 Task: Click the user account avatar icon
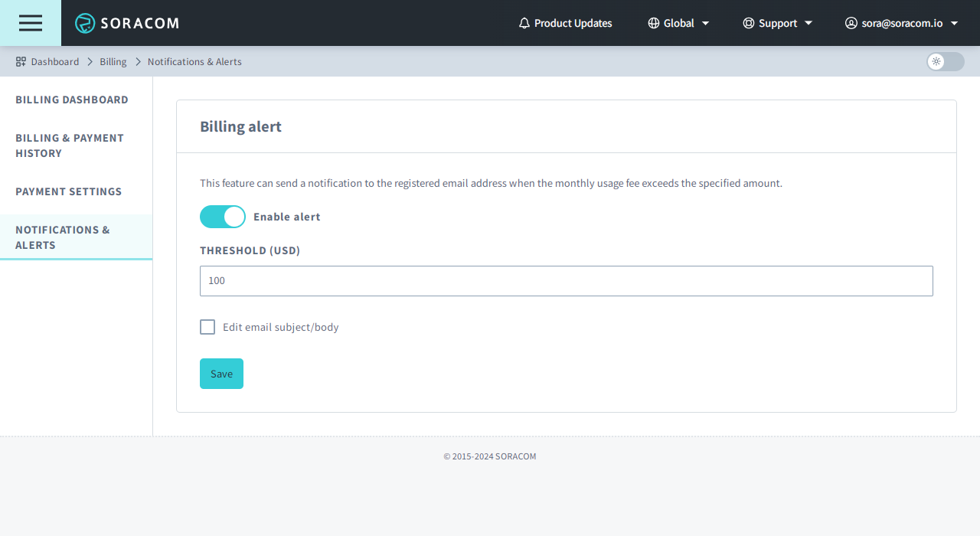point(851,23)
